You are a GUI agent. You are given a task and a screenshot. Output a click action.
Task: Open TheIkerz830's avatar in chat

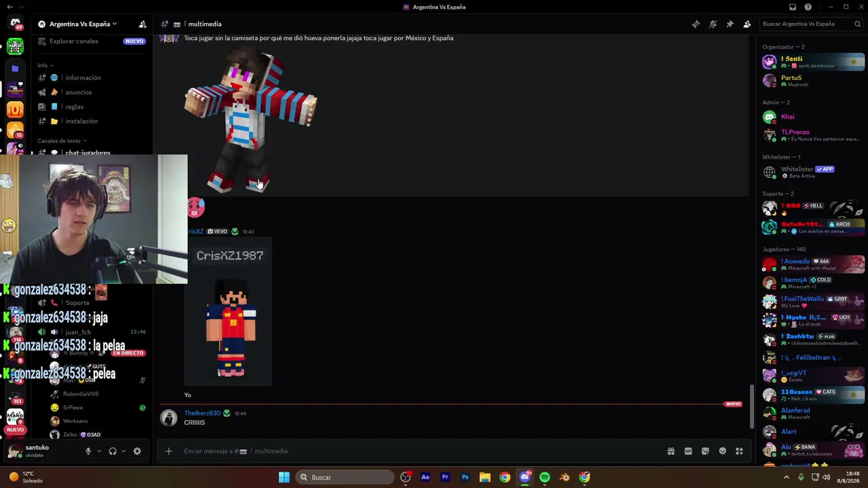click(169, 418)
